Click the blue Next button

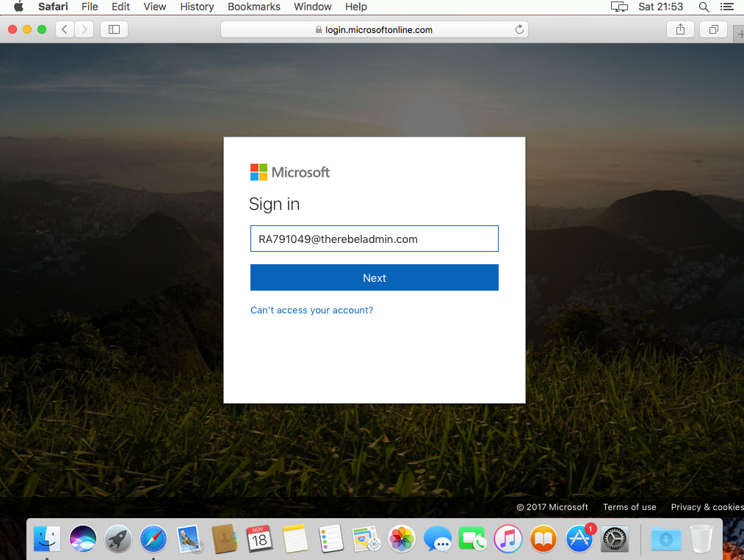pos(374,277)
